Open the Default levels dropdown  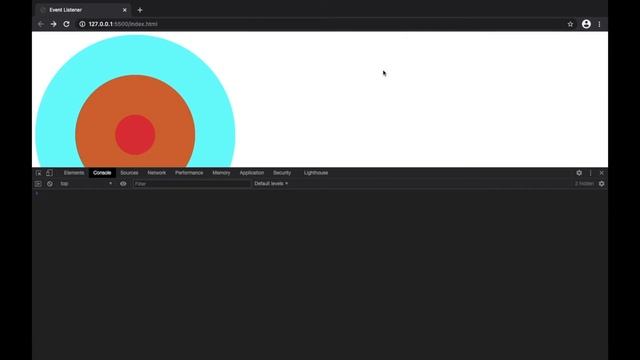(271, 184)
